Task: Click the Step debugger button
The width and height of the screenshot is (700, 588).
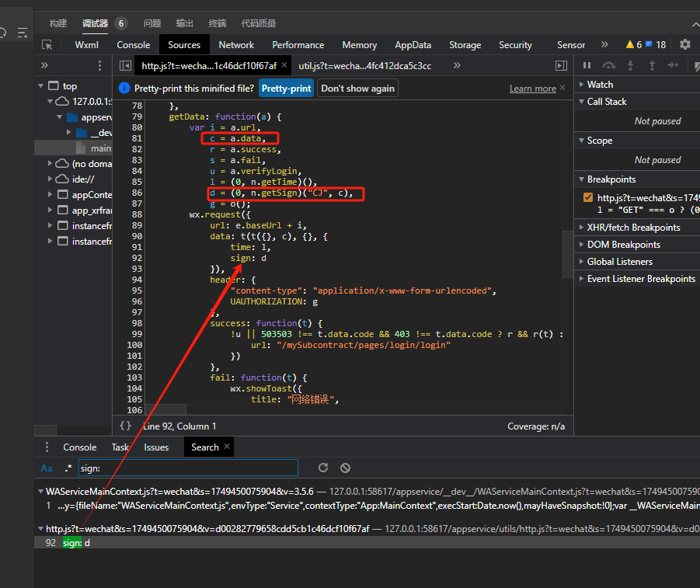Action: coord(673,65)
